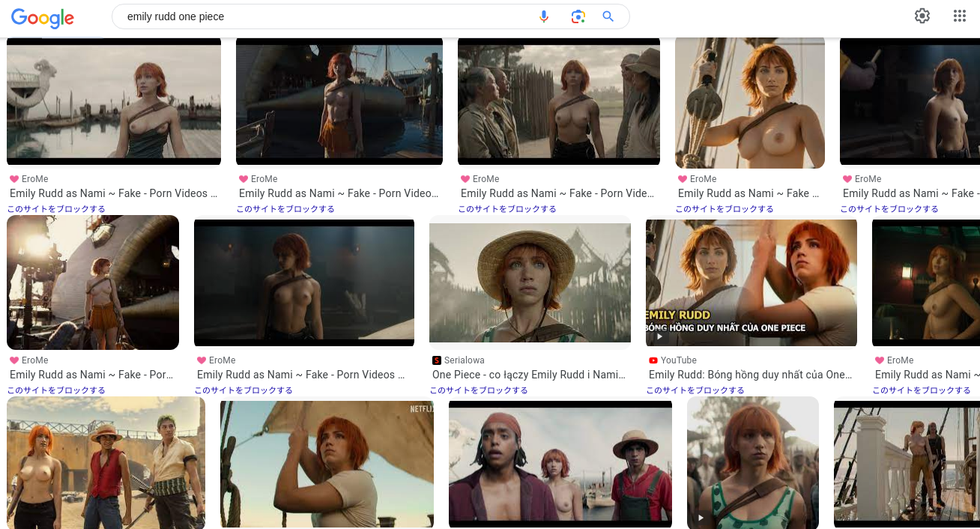Block the Serialowa site via its blue link
Screen dimensions: 980x529
pyautogui.click(x=479, y=390)
